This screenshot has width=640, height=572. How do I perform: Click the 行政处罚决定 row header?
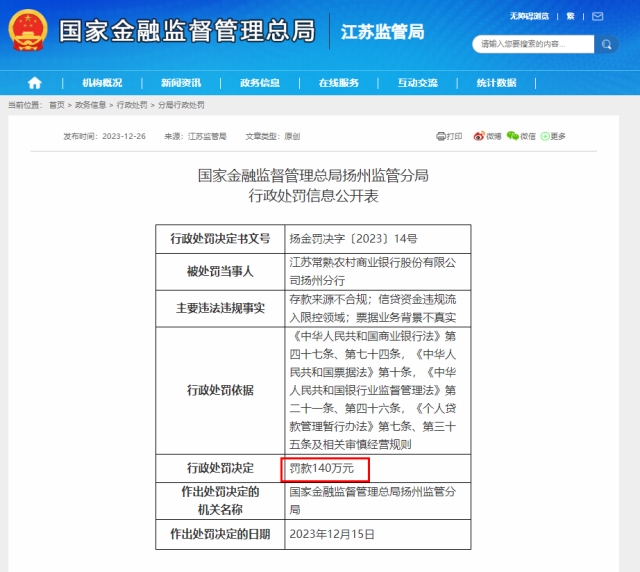click(220, 468)
